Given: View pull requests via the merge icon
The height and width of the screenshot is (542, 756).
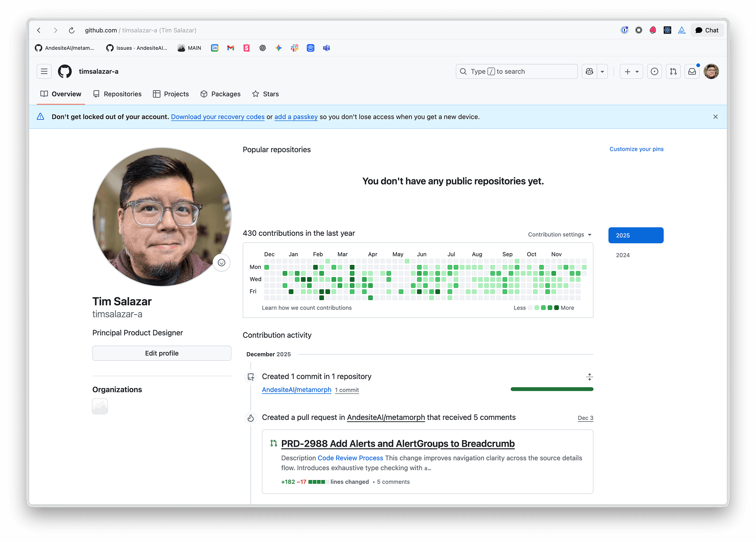Looking at the screenshot, I should [673, 71].
